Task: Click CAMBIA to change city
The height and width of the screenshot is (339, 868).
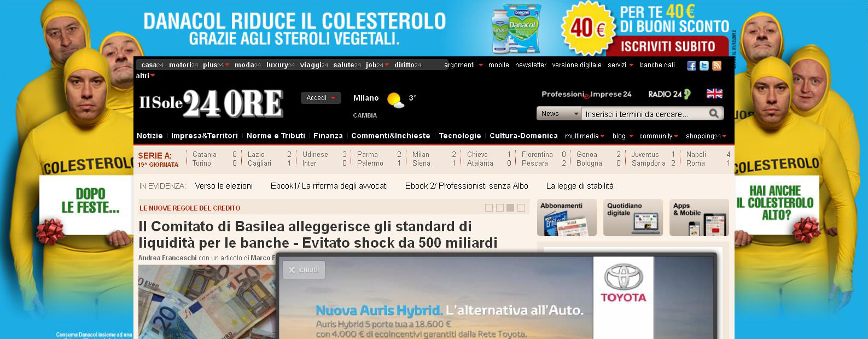Action: (365, 115)
